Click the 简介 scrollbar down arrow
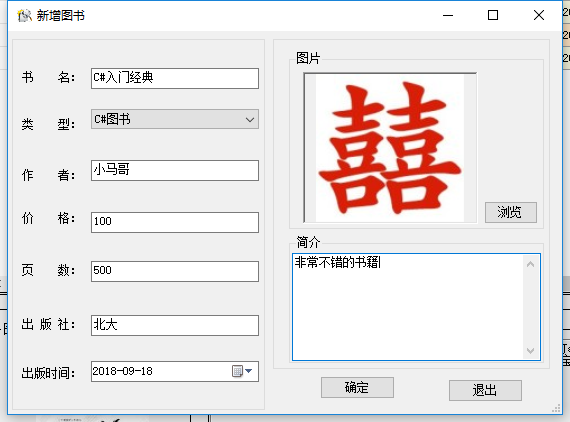 (x=530, y=350)
